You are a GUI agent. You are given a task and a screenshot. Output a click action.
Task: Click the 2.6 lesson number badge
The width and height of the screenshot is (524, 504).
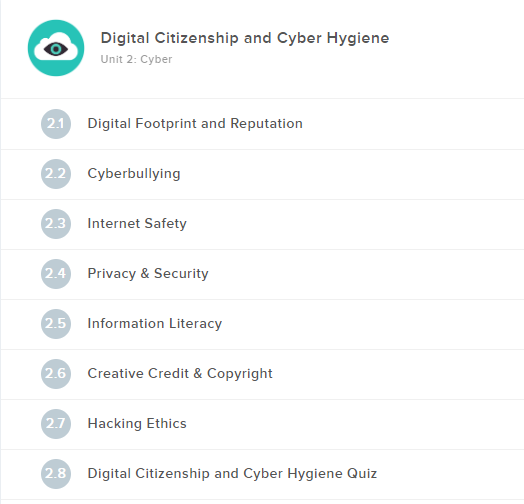point(56,374)
